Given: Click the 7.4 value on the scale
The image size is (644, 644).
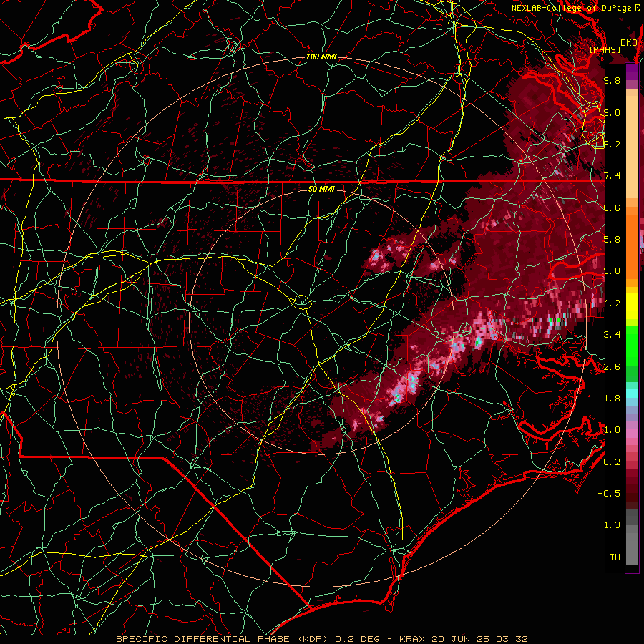Looking at the screenshot, I should (612, 176).
